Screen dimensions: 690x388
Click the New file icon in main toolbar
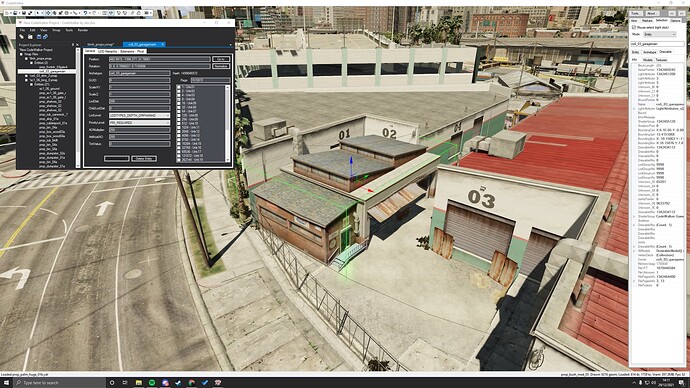pyautogui.click(x=7, y=13)
